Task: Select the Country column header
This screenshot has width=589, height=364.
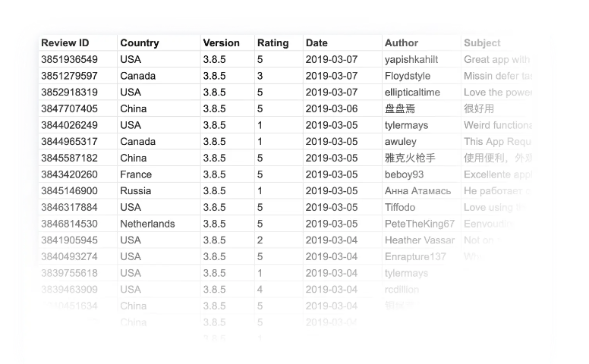Action: coord(140,42)
